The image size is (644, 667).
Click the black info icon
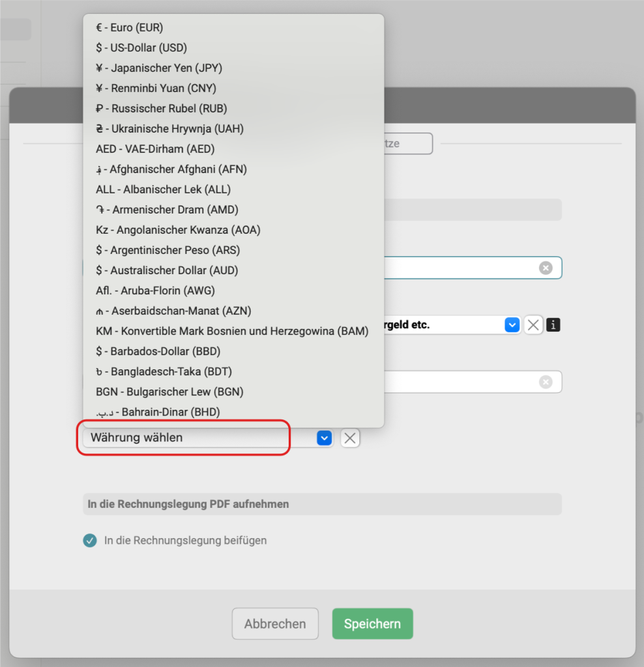[553, 325]
